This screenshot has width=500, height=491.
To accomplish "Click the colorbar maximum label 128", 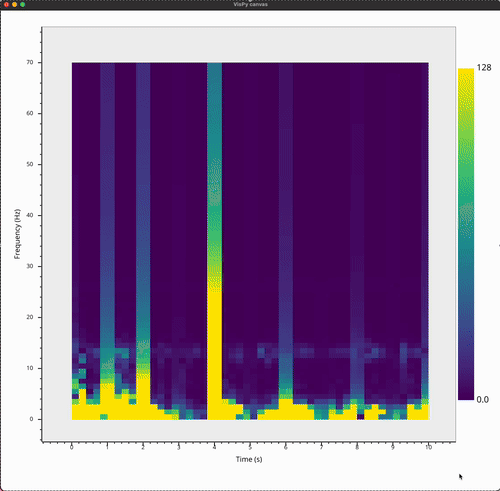I will [x=484, y=68].
